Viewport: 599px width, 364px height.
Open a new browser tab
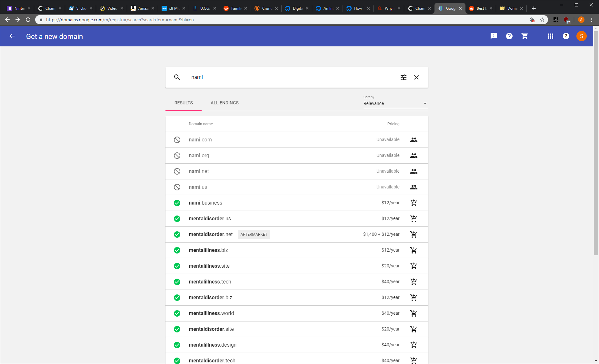point(534,8)
